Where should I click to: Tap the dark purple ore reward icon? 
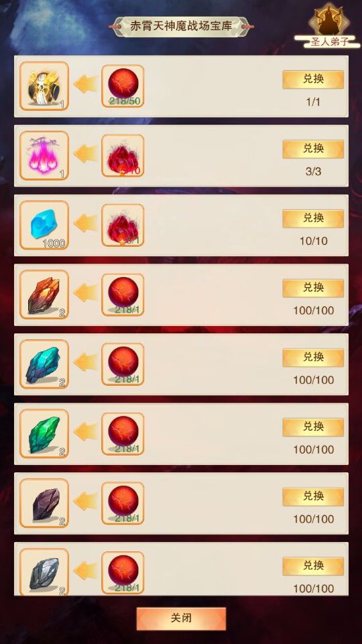44,503
